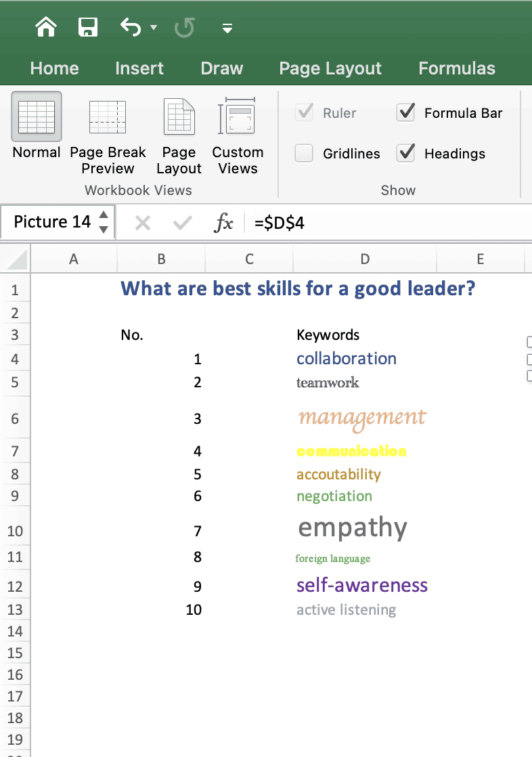Viewport: 532px width, 757px height.
Task: Cancel the formula entry with X icon
Action: (x=143, y=223)
